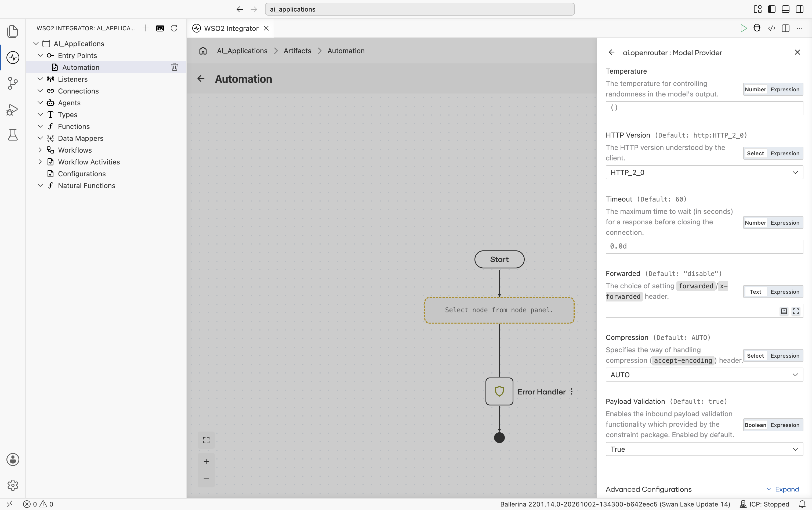Expand Advanced Configurations section
The height and width of the screenshot is (510, 812).
(x=783, y=489)
